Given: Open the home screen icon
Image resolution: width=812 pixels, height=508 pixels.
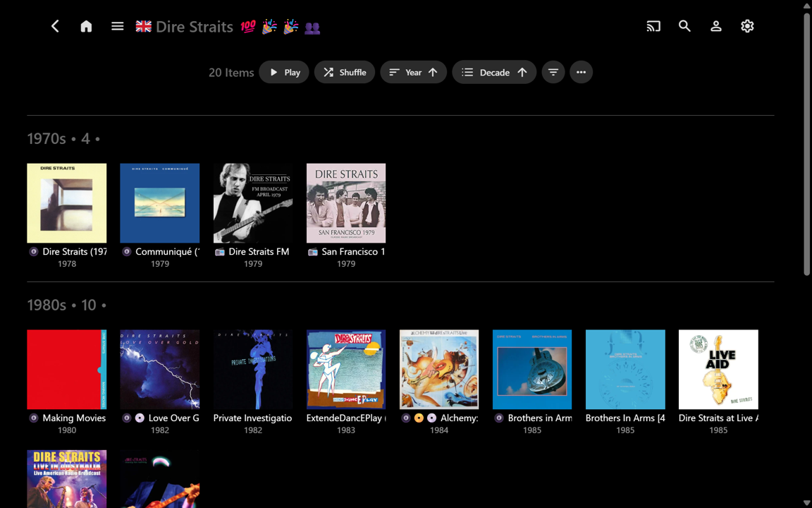Looking at the screenshot, I should [86, 26].
